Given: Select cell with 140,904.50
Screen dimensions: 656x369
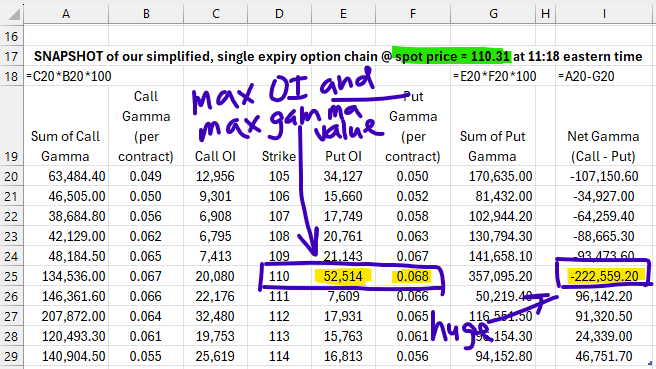Looking at the screenshot, I should point(66,356).
